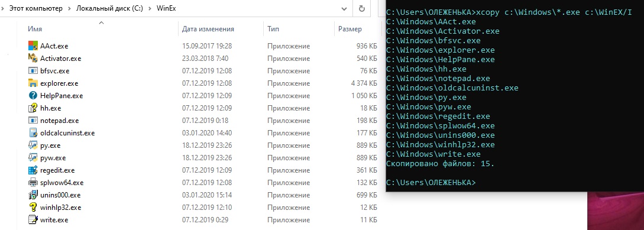
Task: Sort files by Имя column
Action: 35,29
